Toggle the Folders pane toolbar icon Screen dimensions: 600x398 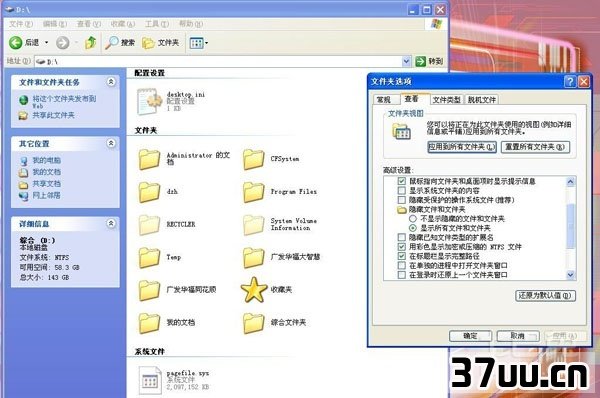pyautogui.click(x=148, y=43)
